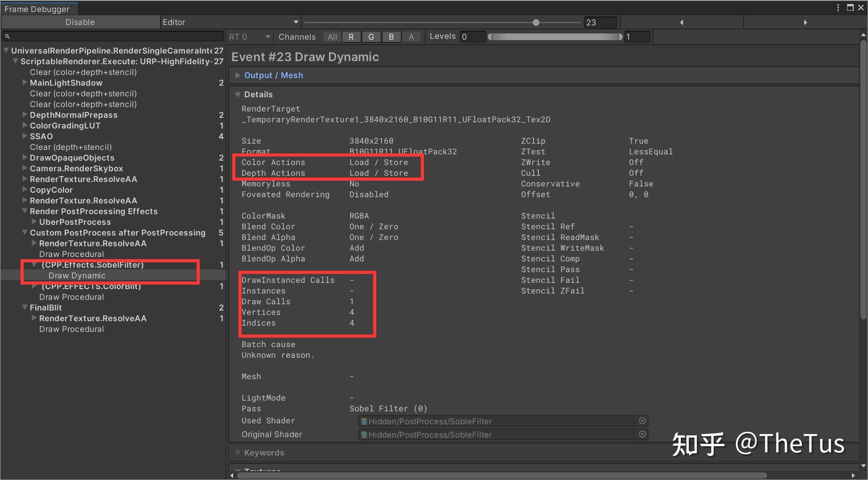
Task: Click the frame number field showing 23
Action: click(x=601, y=22)
